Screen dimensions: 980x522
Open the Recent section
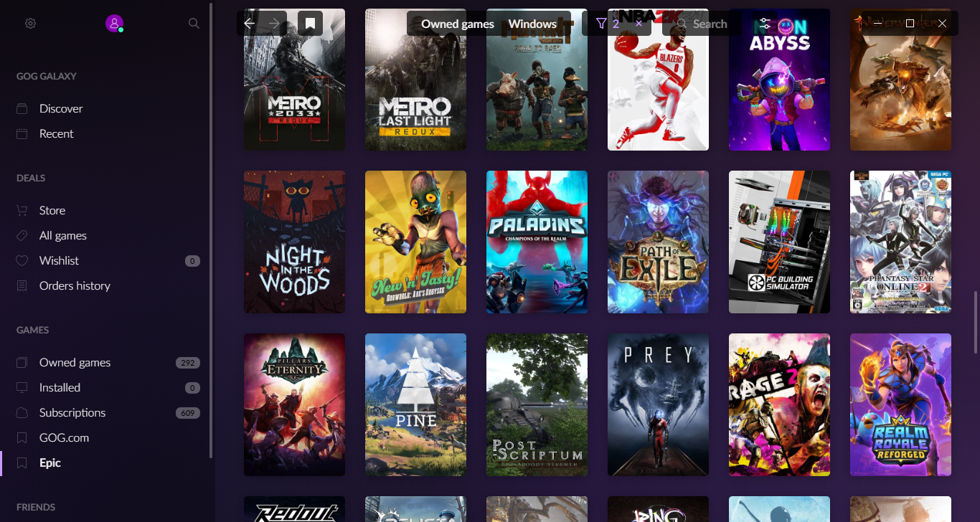(x=57, y=133)
